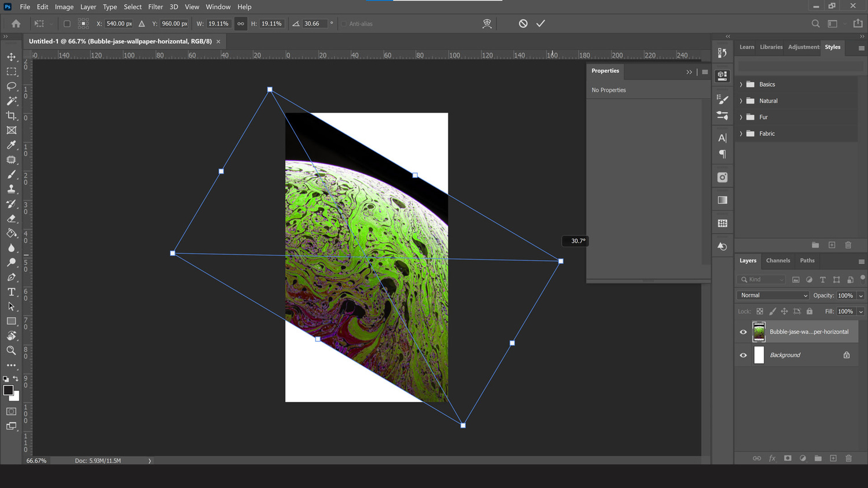Collapse the Properties panel

tap(689, 72)
